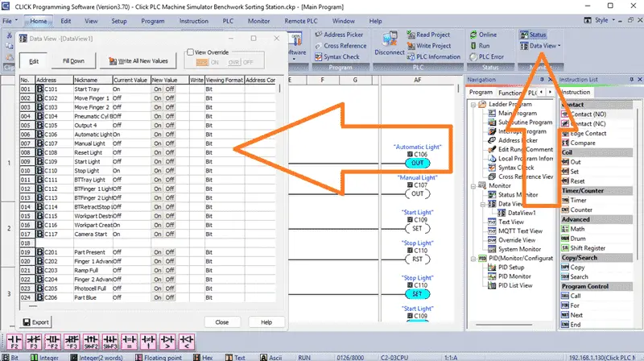The image size is (644, 361).
Task: Select the Timer instruction
Action: point(574,200)
